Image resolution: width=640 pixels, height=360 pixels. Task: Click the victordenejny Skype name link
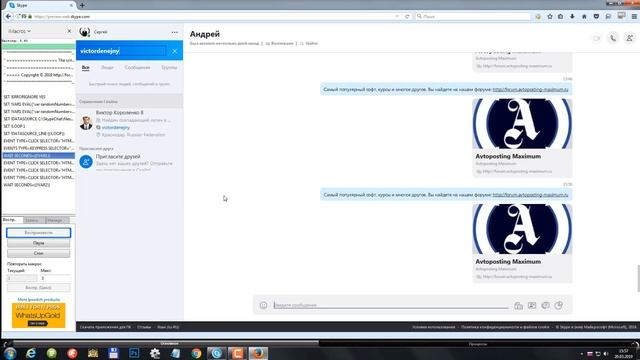[116, 127]
